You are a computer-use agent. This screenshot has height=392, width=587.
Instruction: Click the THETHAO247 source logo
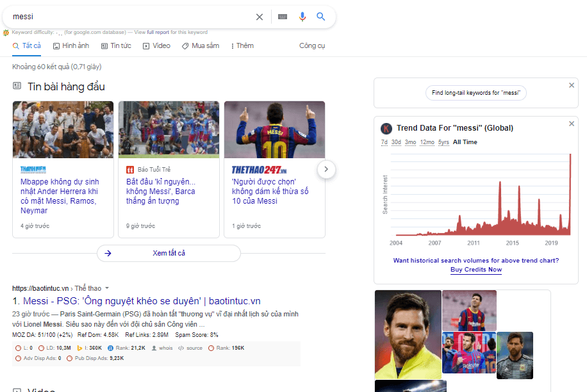point(259,170)
